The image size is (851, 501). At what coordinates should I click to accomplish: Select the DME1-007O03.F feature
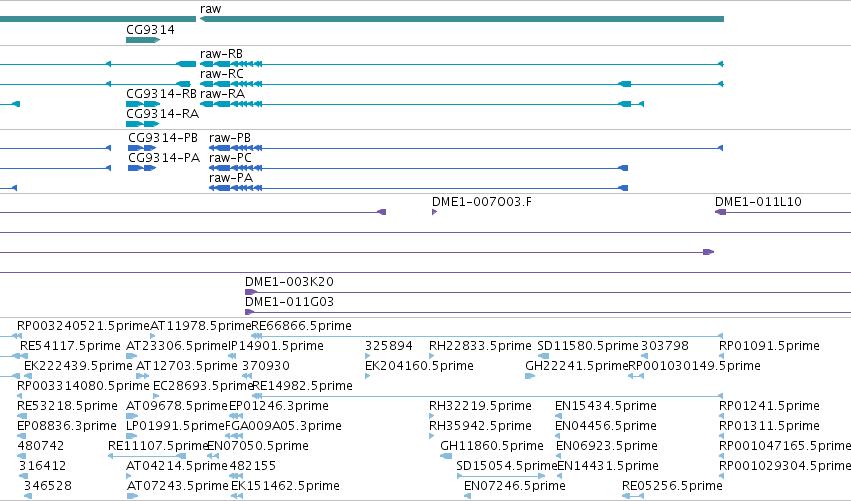[x=435, y=212]
